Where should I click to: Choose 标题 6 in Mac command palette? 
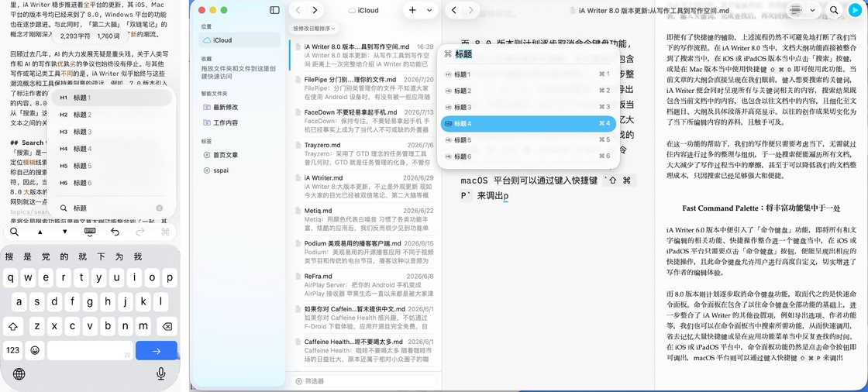click(528, 156)
